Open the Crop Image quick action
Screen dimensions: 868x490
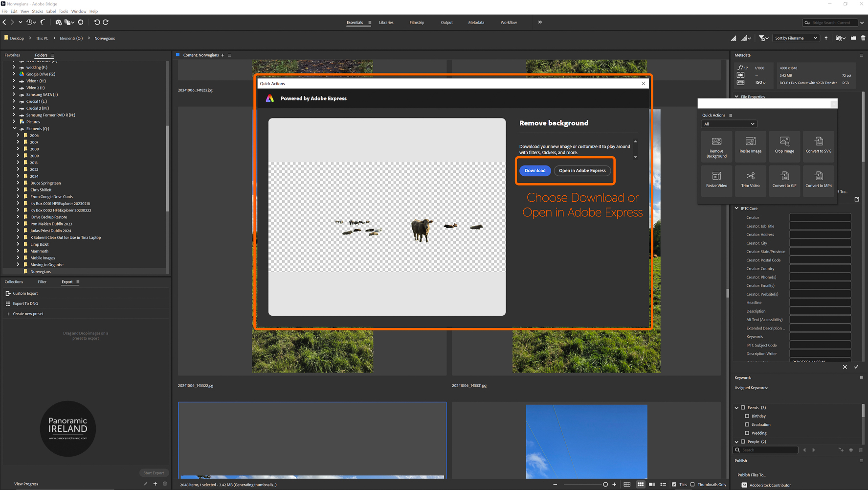(x=784, y=146)
